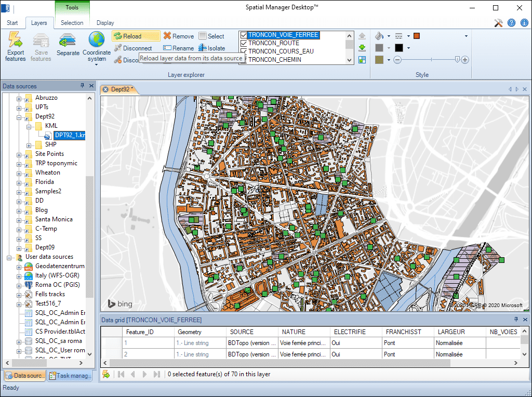Pin the Data grid panel
Screen dimensions: 532x397
[x=516, y=319]
